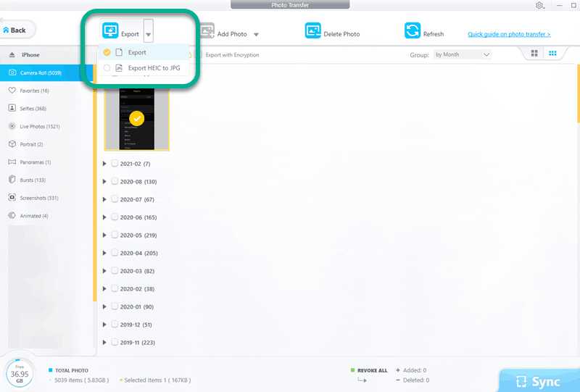Image resolution: width=580 pixels, height=392 pixels.
Task: Expand the 2019-12 (51) group
Action: click(x=104, y=325)
